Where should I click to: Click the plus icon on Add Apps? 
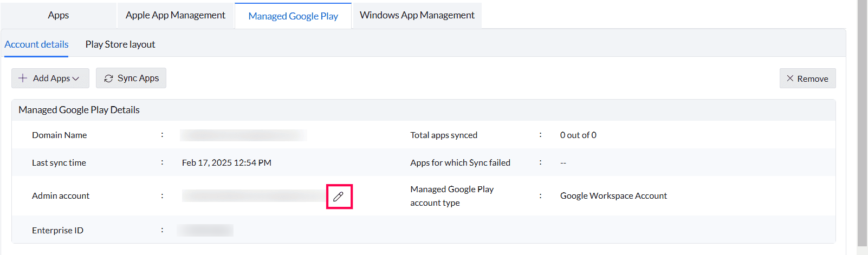23,78
